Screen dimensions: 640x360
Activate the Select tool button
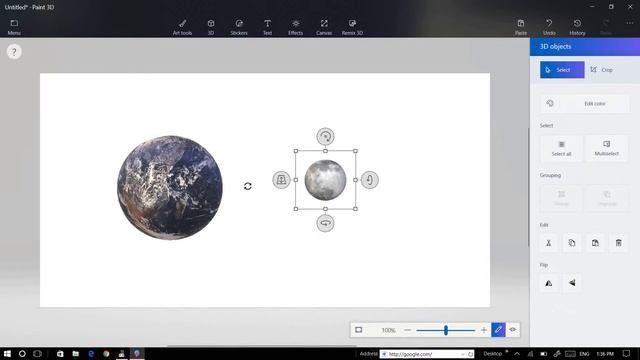562,70
